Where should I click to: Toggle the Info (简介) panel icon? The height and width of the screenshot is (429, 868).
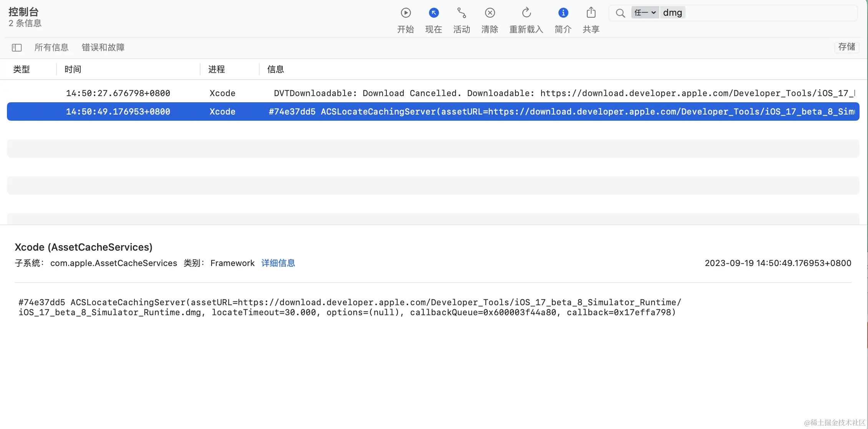[x=563, y=13]
